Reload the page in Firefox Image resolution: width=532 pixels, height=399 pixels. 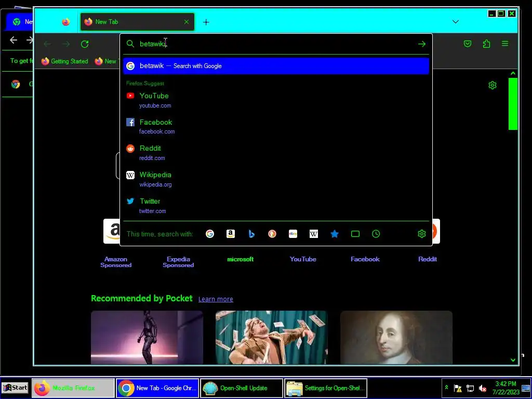coord(85,44)
